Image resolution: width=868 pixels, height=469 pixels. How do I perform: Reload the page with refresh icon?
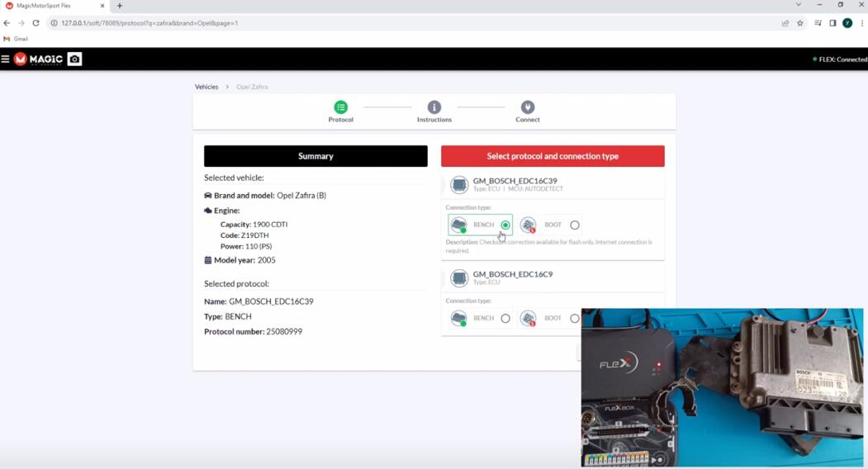[x=36, y=23]
